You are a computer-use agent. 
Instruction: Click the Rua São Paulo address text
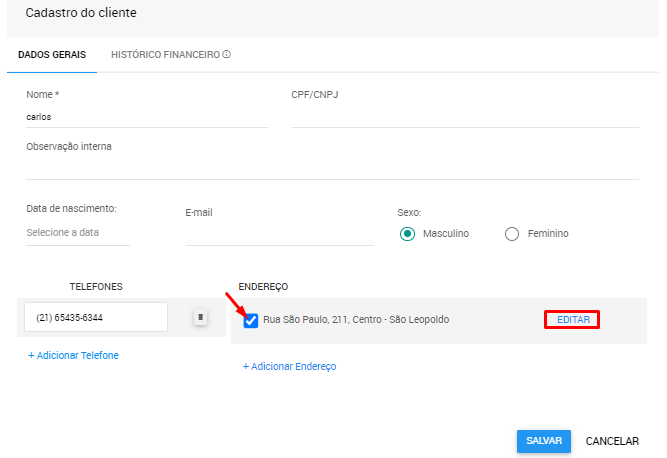click(x=356, y=320)
